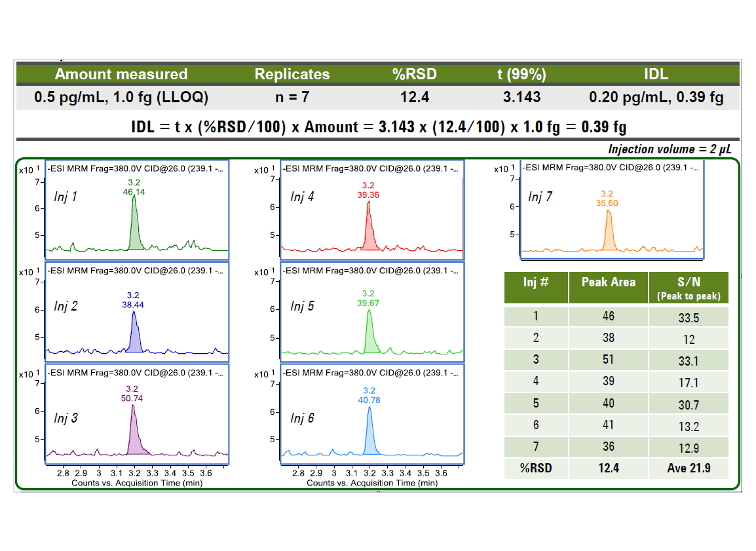Click the Inj 5 chromatogram thumbnail
The width and height of the screenshot is (756, 551).
[x=371, y=312]
